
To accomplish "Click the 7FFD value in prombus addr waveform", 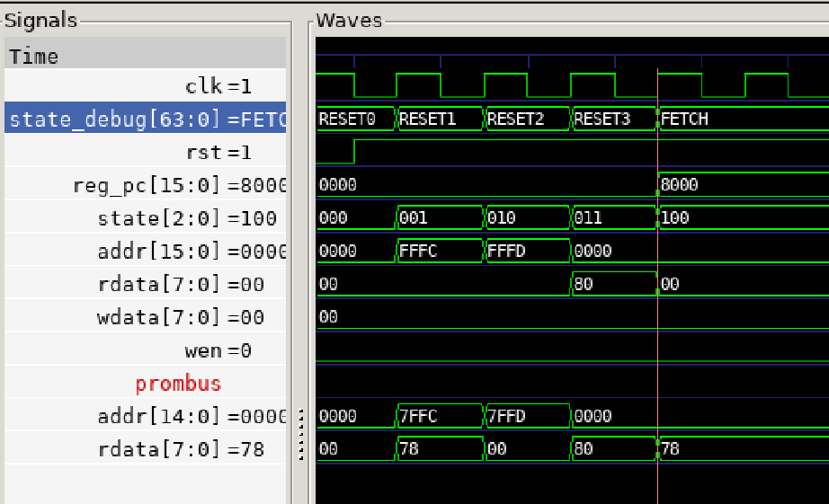I will tap(506, 416).
